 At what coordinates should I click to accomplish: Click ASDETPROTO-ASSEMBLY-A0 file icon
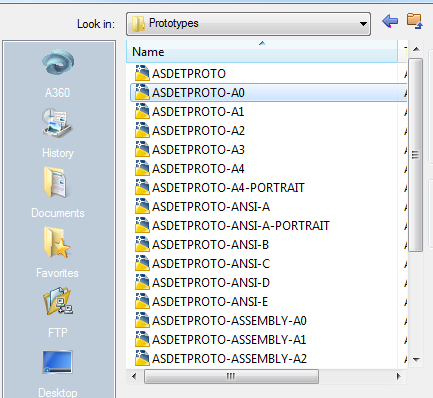tap(142, 320)
